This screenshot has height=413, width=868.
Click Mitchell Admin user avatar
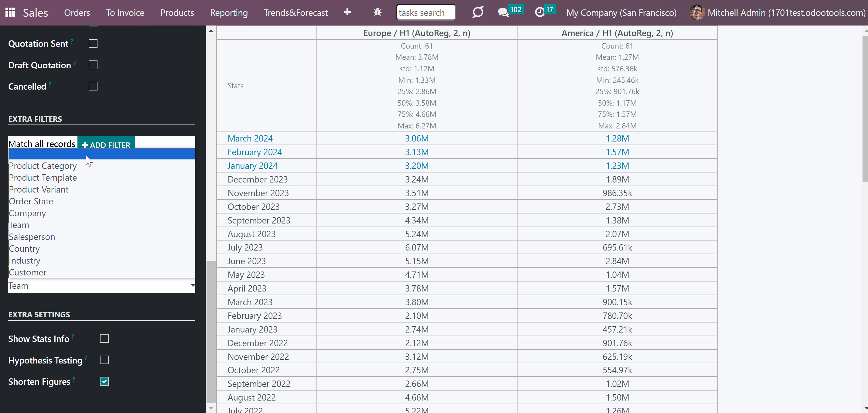coord(697,12)
